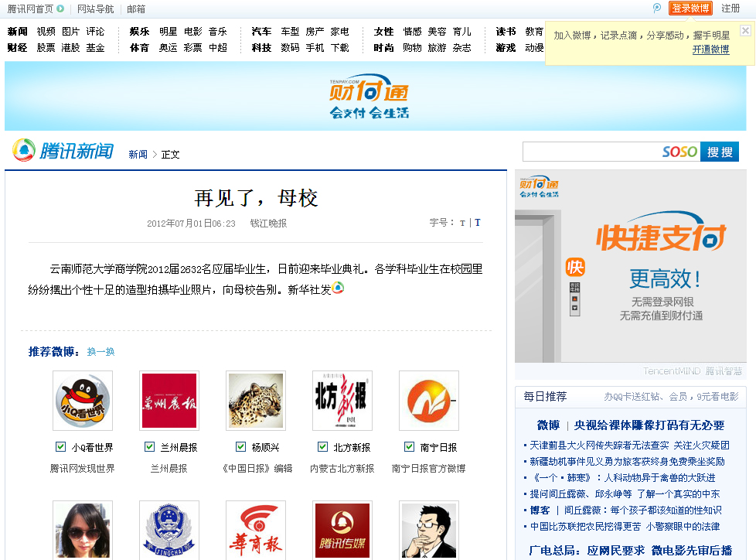Open the 杨顺兴 leopard avatar

[256, 401]
